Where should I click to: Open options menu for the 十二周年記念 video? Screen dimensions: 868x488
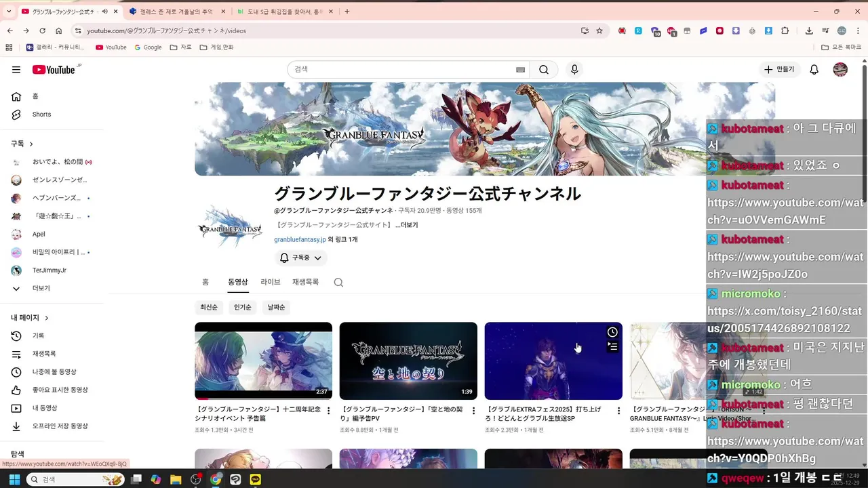(x=329, y=411)
